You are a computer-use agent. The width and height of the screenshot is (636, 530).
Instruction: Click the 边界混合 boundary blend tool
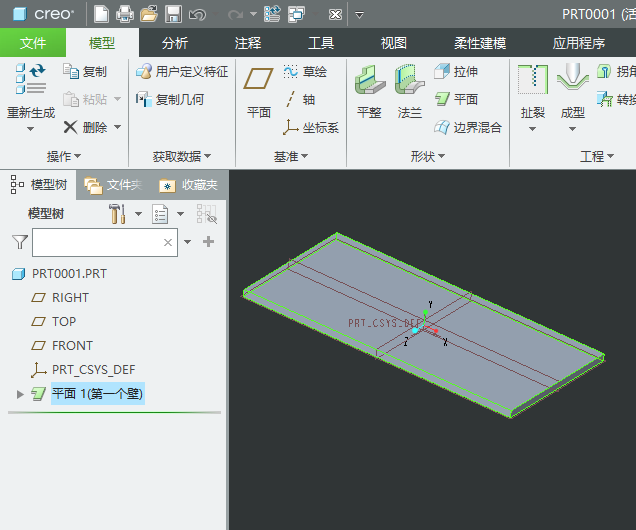pyautogui.click(x=468, y=127)
